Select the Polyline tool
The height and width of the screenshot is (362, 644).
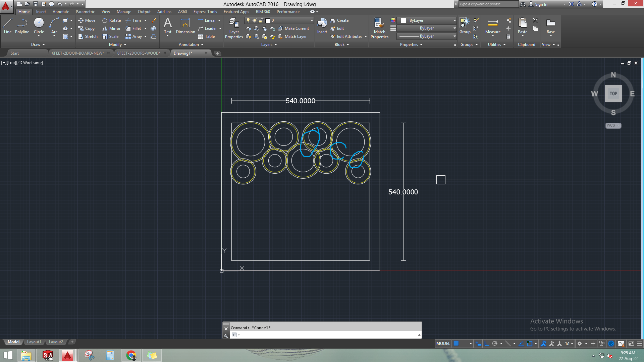(x=22, y=25)
